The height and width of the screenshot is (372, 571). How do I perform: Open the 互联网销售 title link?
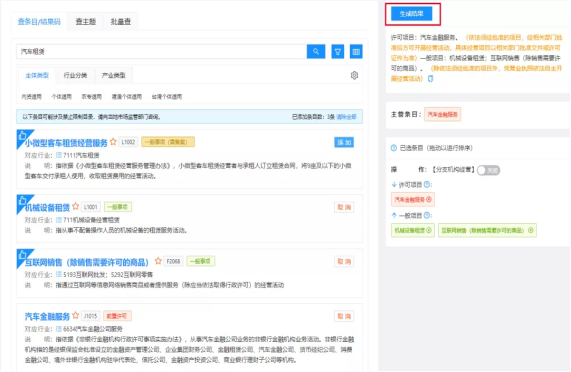[87, 262]
